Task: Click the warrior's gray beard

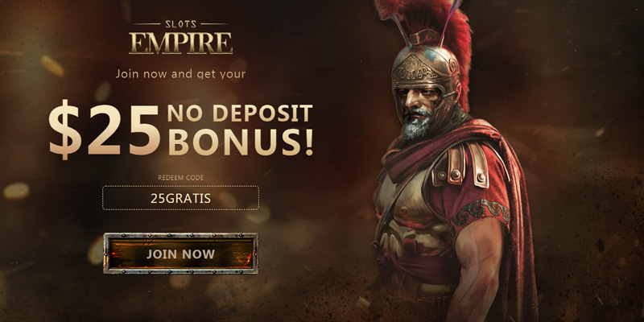Action: [416, 125]
